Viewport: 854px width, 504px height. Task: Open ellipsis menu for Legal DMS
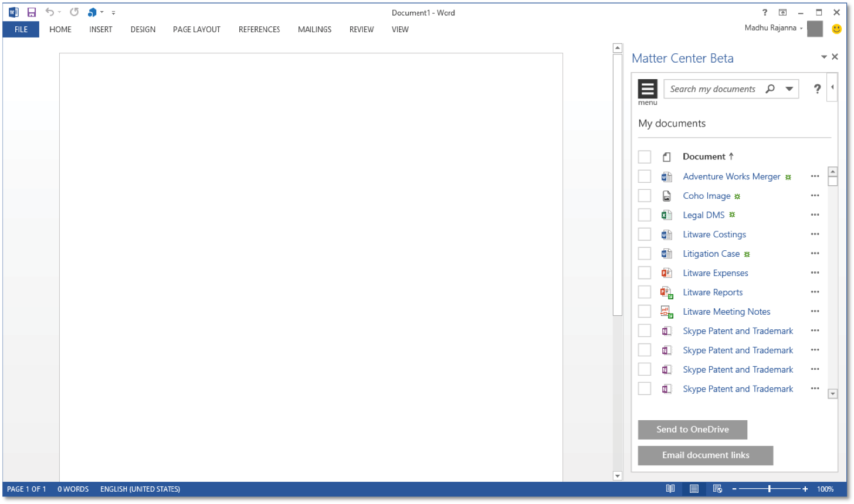(x=815, y=215)
